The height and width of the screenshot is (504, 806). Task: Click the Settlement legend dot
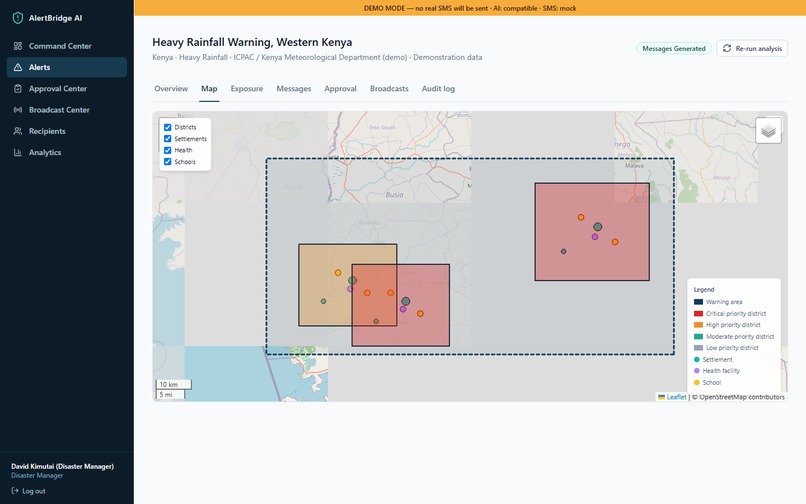(x=697, y=359)
